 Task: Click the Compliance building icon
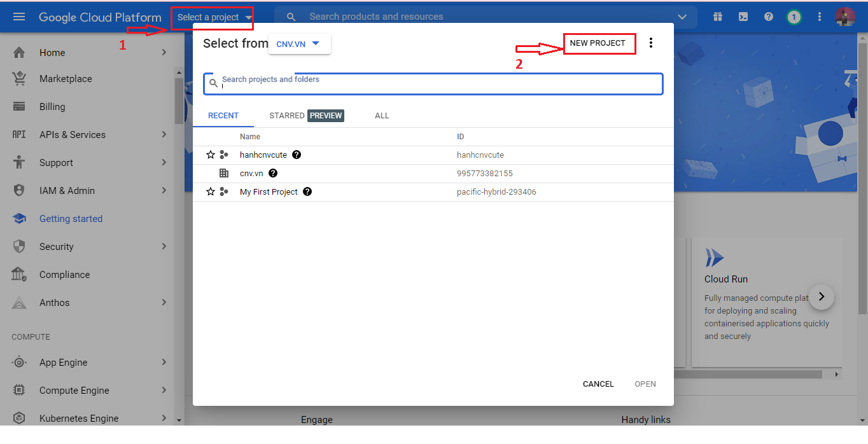pos(19,275)
